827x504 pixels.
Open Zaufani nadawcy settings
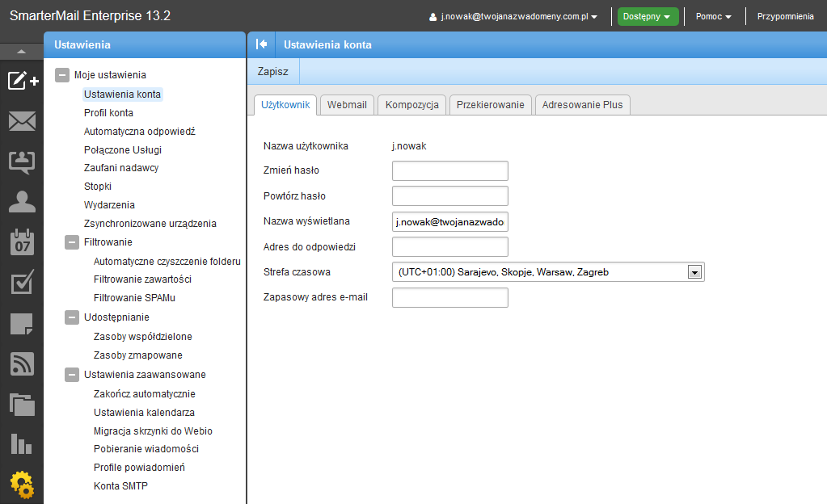[121, 168]
